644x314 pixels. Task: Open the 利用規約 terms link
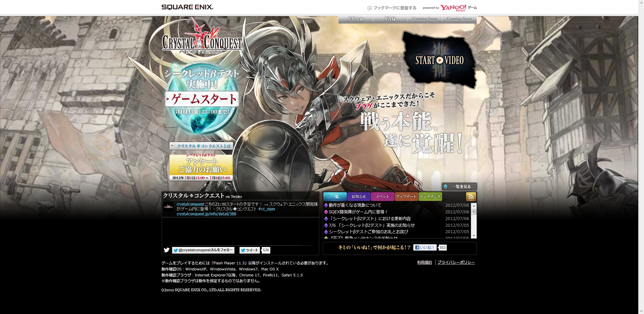point(424,263)
